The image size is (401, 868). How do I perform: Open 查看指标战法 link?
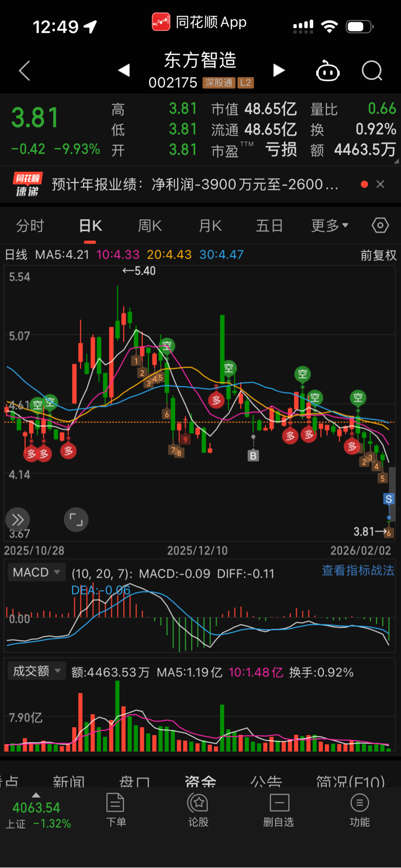tap(358, 570)
